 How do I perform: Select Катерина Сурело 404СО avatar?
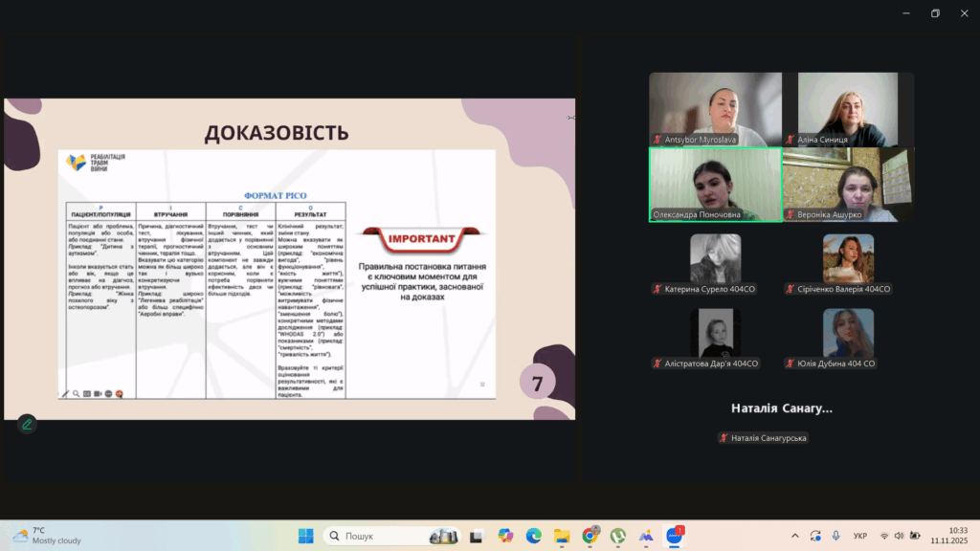(715, 258)
